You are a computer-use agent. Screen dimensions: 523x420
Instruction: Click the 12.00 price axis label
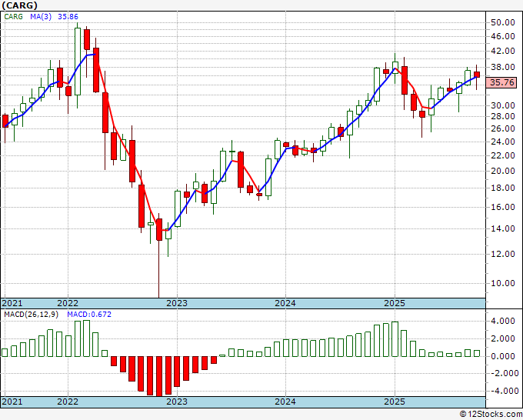point(503,254)
